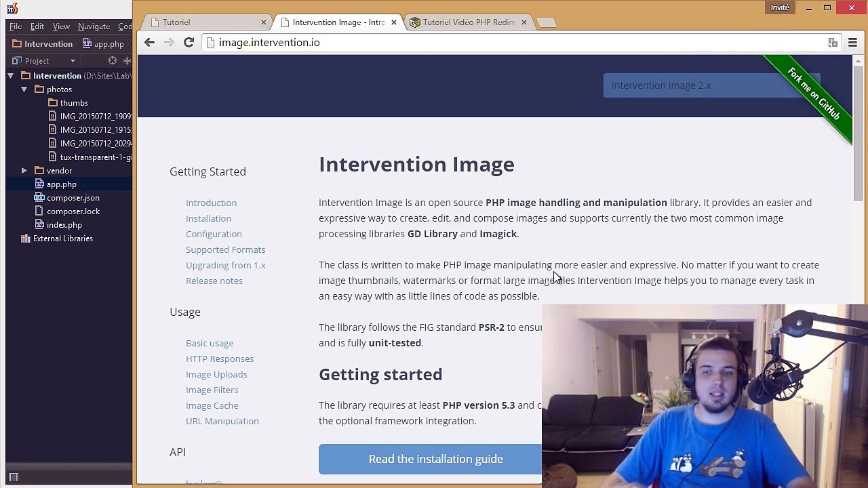Viewport: 868px width, 488px height.
Task: Open the Image Filters link
Action: point(212,390)
